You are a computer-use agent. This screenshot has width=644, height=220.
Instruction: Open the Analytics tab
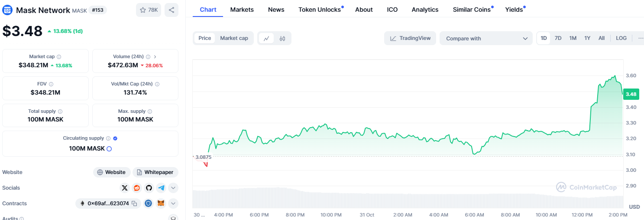point(425,10)
